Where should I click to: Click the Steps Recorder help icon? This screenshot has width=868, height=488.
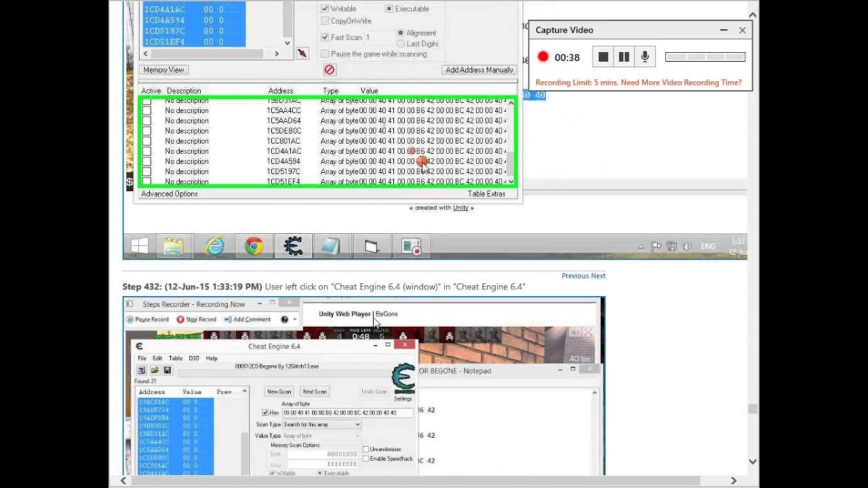284,319
